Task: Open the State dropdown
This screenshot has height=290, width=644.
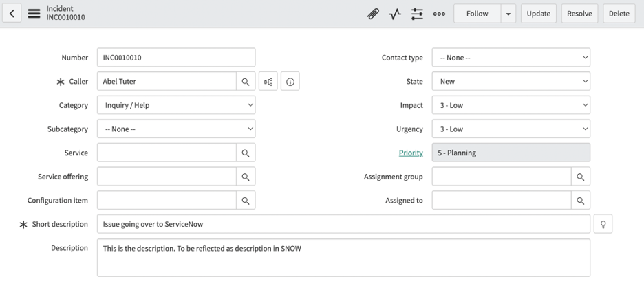Action: click(x=511, y=82)
